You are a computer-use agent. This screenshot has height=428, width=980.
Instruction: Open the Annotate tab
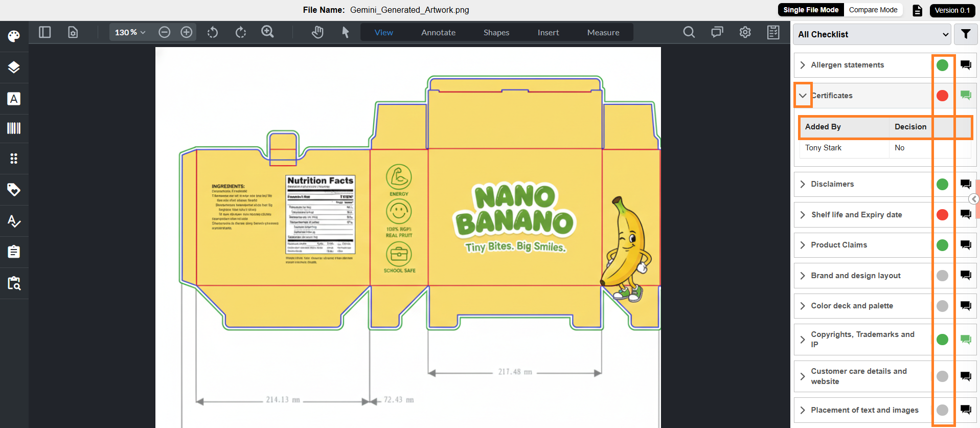click(438, 32)
